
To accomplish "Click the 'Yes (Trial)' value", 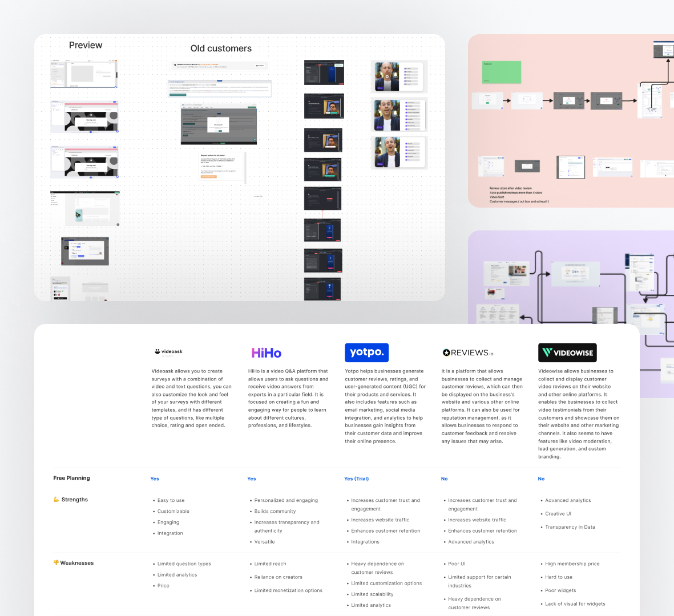I will (356, 479).
